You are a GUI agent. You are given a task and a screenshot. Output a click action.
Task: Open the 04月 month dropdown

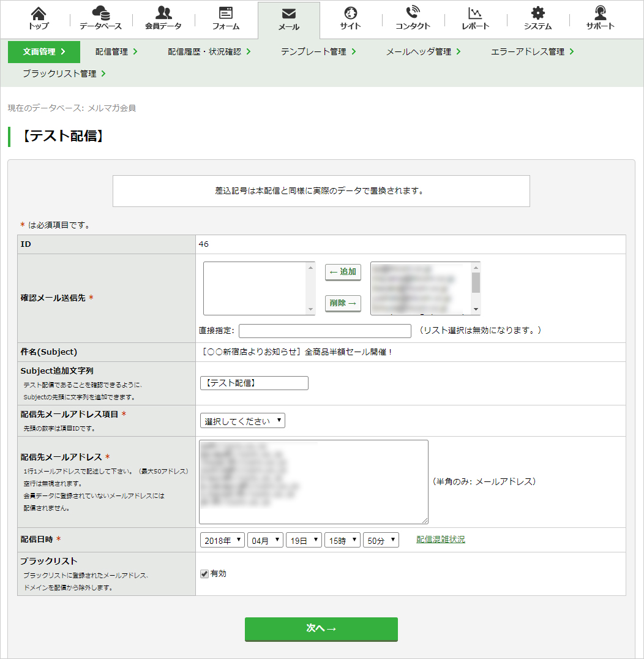[x=265, y=540]
